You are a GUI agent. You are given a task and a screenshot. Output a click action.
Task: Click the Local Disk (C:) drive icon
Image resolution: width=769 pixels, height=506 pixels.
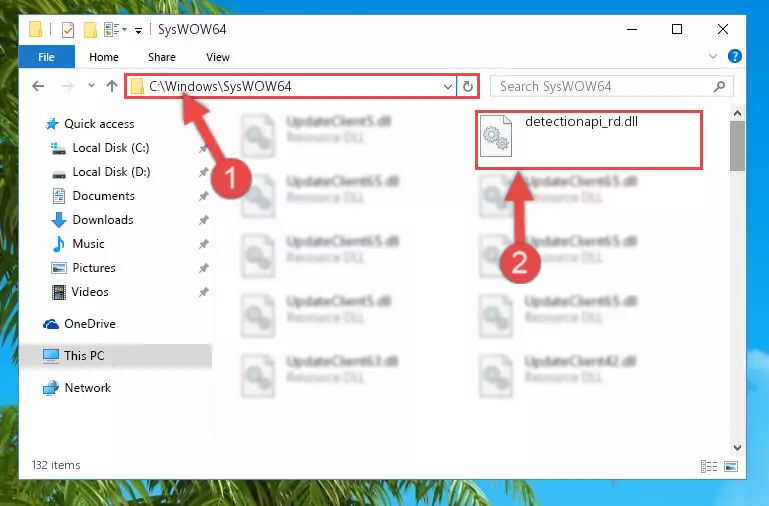[58, 149]
